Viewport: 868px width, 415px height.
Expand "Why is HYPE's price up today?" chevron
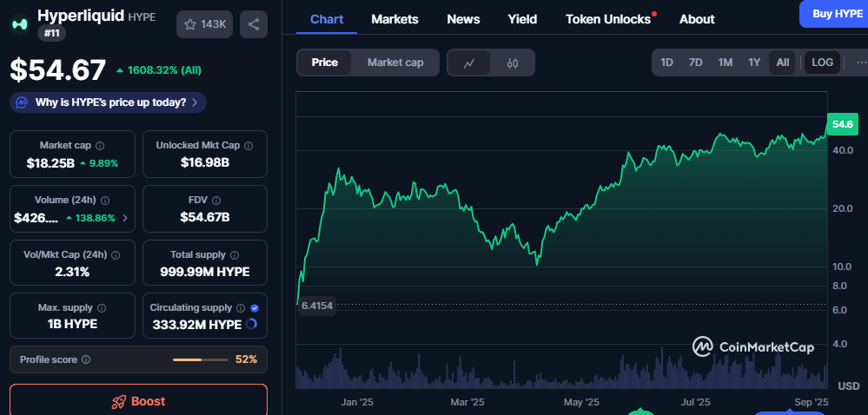point(195,102)
